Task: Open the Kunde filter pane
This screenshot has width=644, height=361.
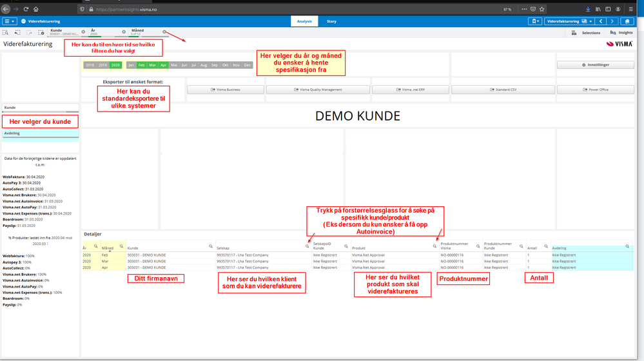Action: click(x=40, y=108)
